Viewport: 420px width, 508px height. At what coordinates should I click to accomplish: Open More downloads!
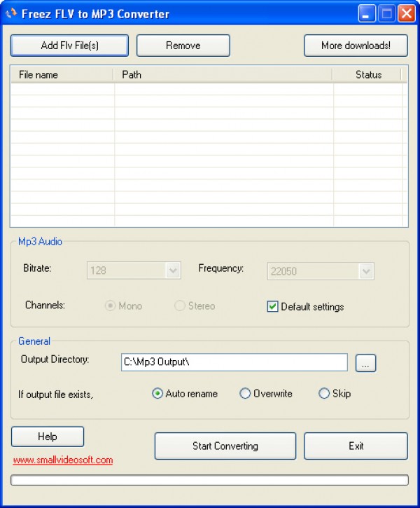click(x=356, y=46)
